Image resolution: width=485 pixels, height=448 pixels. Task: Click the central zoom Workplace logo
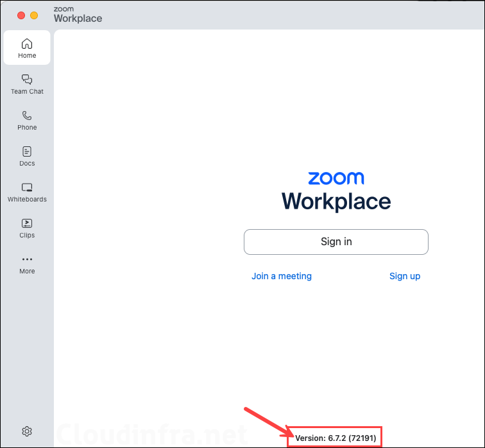point(336,191)
